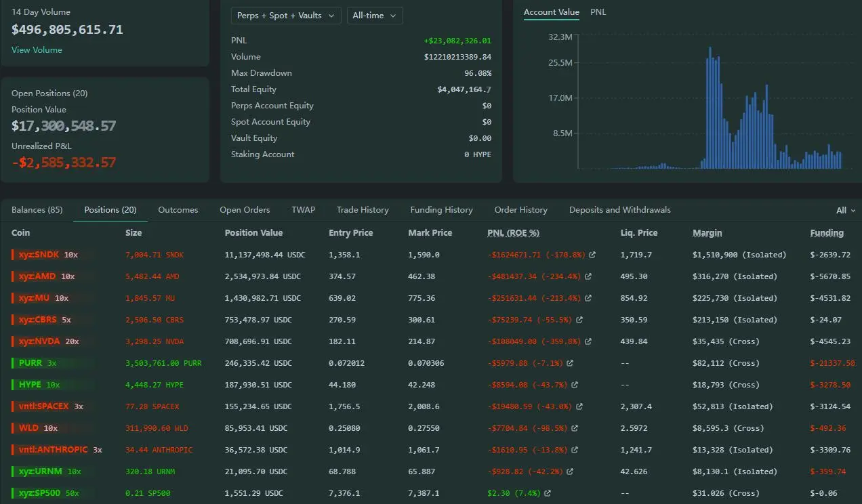Screen dimensions: 862x504
Task: Open share icon for WLD PNL
Action: pos(575,428)
